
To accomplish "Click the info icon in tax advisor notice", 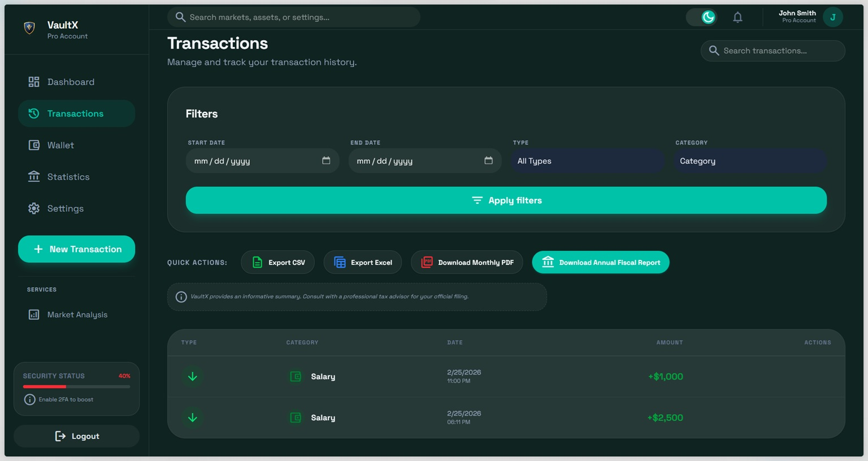I will coord(181,297).
